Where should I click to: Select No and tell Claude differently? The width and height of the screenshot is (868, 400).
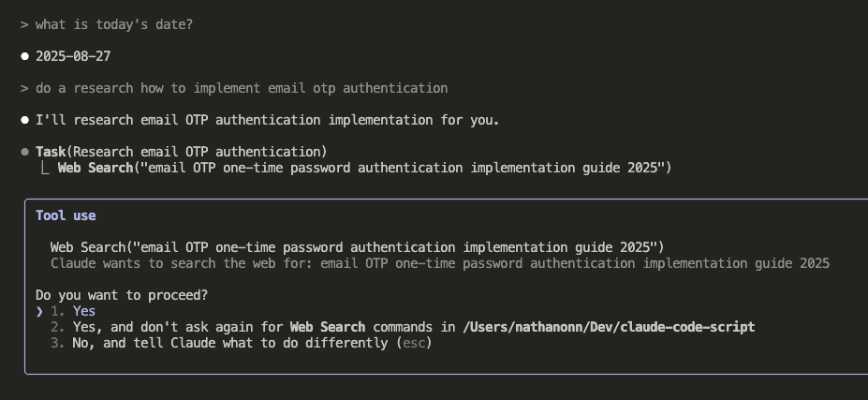coord(242,344)
